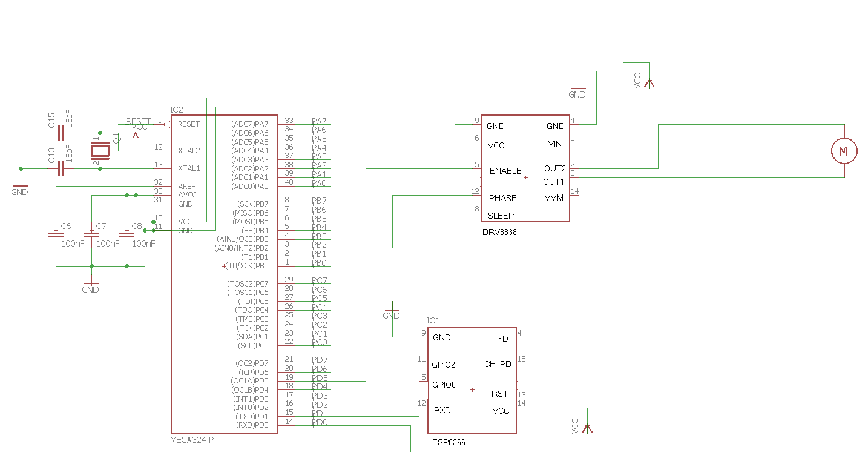
Task: Click the RST pin on the ESP8266
Action: pos(500,394)
